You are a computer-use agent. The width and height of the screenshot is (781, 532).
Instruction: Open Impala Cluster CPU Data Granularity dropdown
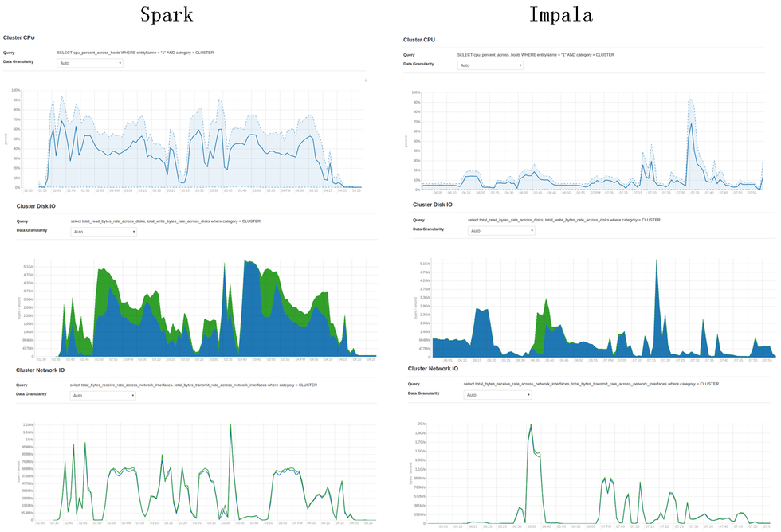pos(490,65)
